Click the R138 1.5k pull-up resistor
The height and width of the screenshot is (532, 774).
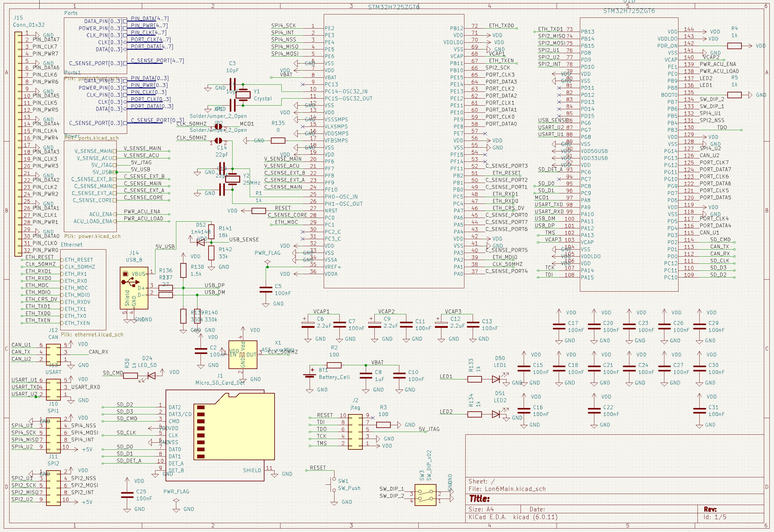pyautogui.click(x=183, y=270)
